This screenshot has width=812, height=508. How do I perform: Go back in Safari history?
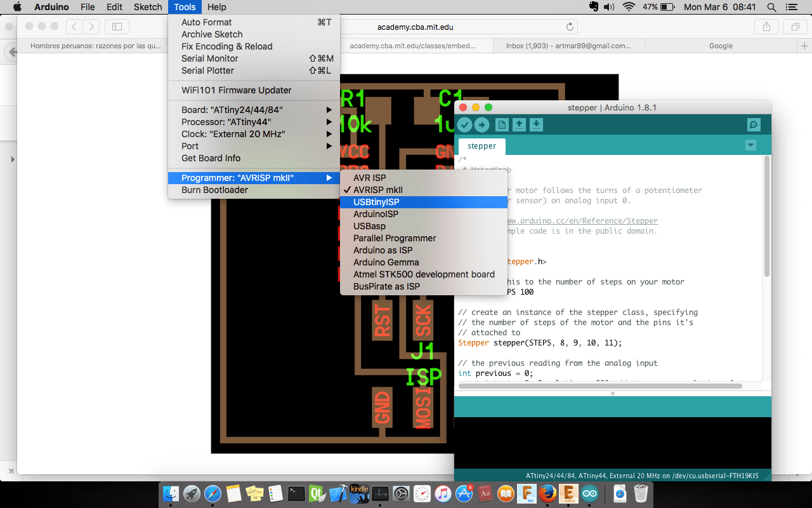click(74, 27)
